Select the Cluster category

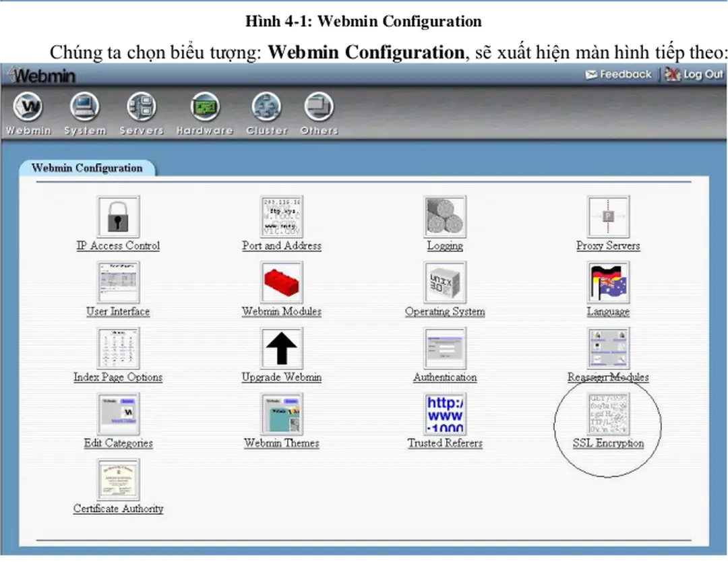tap(267, 113)
